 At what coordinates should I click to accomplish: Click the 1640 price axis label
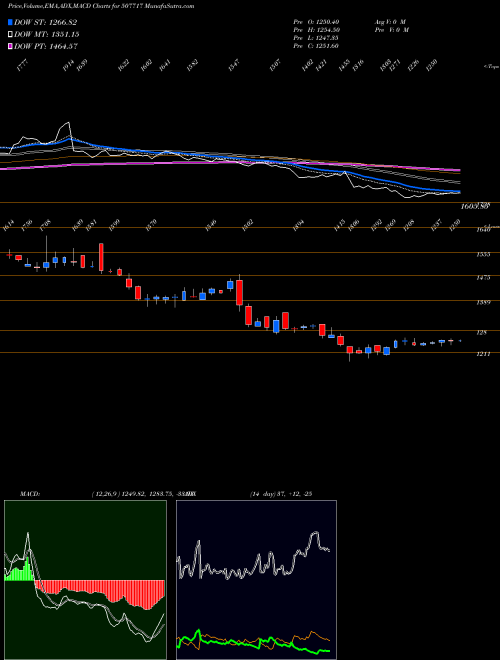[482, 230]
